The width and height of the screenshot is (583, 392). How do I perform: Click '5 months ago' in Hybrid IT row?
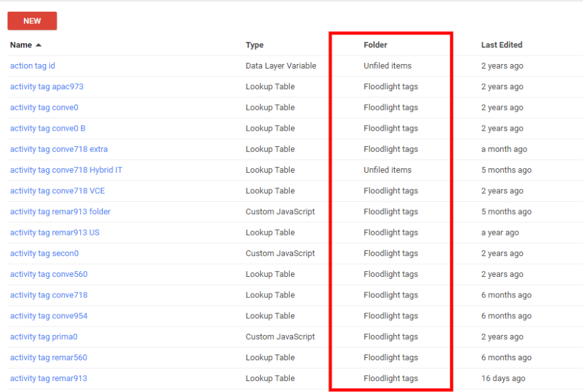click(x=506, y=170)
